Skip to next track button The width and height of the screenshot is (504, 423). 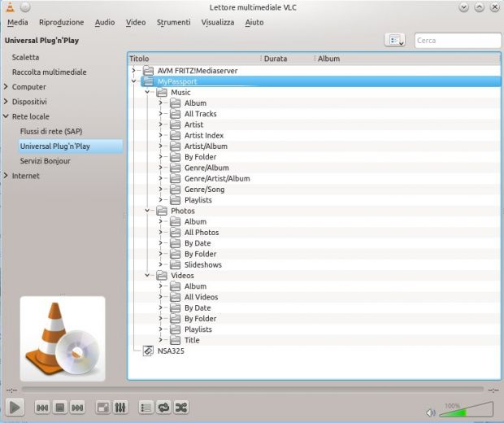77,408
